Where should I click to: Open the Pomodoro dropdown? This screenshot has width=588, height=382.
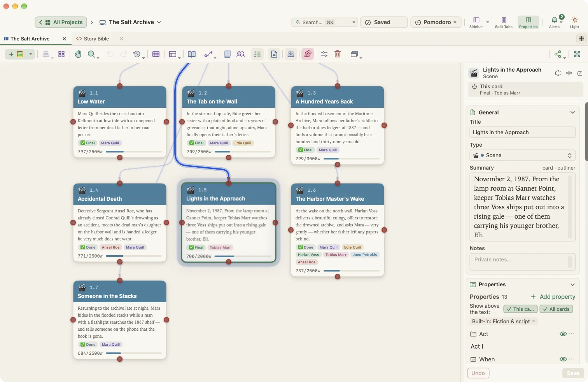tap(436, 22)
